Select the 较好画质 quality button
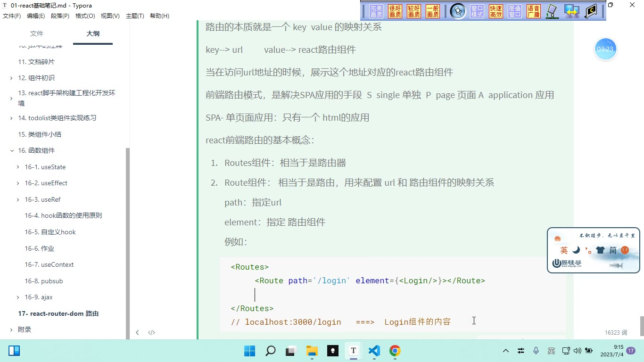Viewport: 644px width, 362px height. (x=414, y=11)
